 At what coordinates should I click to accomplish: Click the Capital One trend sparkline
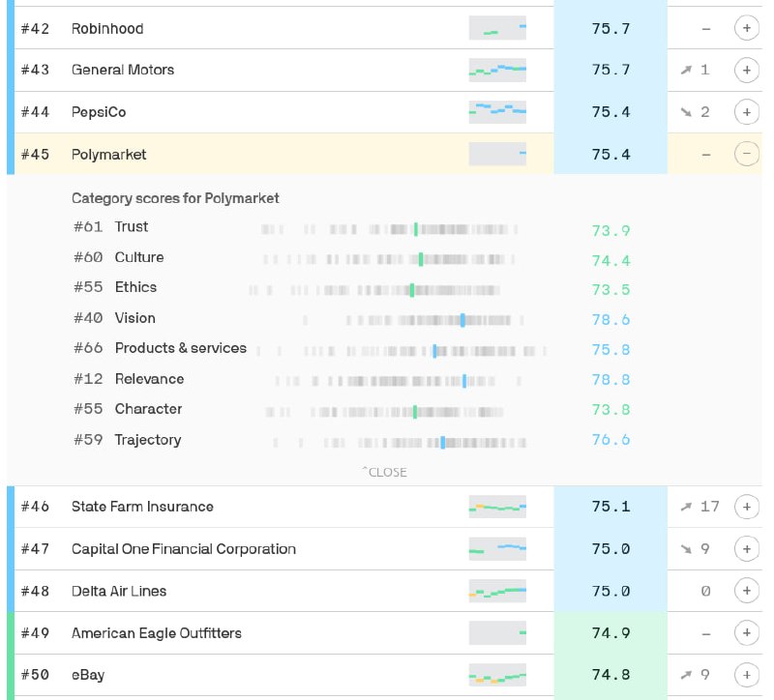click(497, 548)
